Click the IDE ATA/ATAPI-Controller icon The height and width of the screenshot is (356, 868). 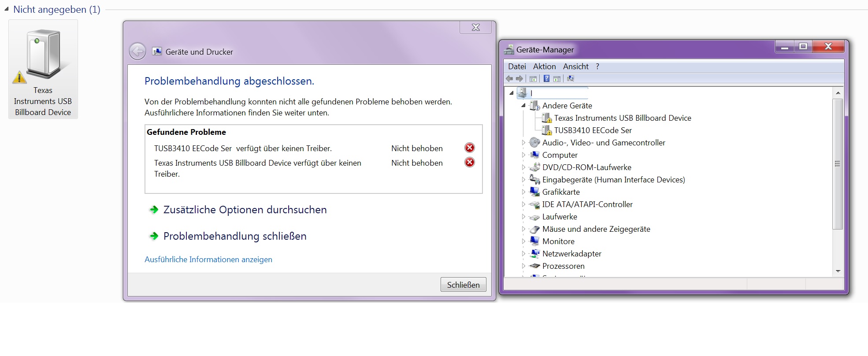(x=534, y=204)
